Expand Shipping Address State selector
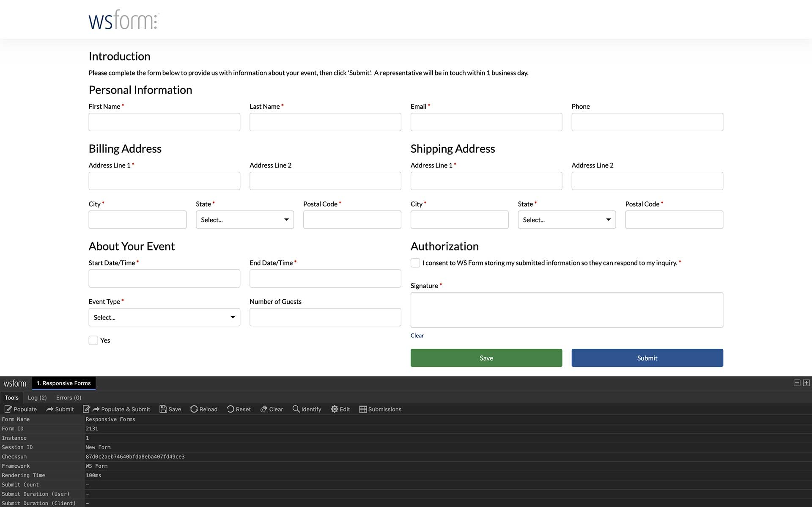Image resolution: width=812 pixels, height=507 pixels. [x=566, y=220]
